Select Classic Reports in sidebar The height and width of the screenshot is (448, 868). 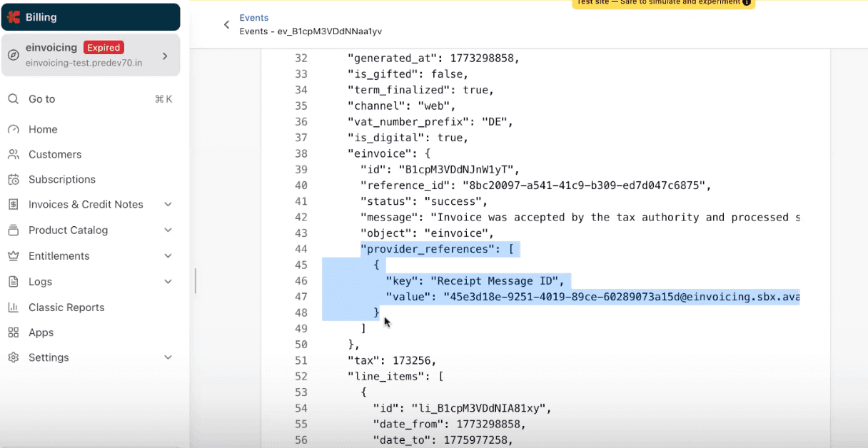(x=66, y=307)
